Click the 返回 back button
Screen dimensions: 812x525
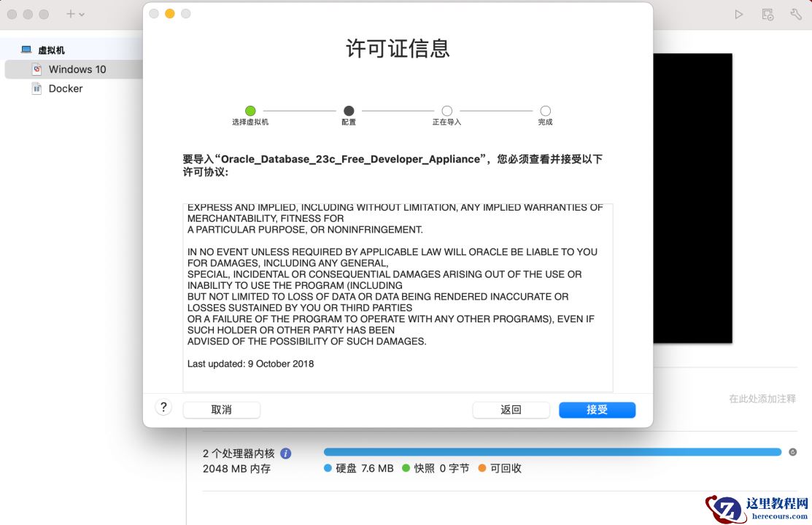tap(511, 410)
